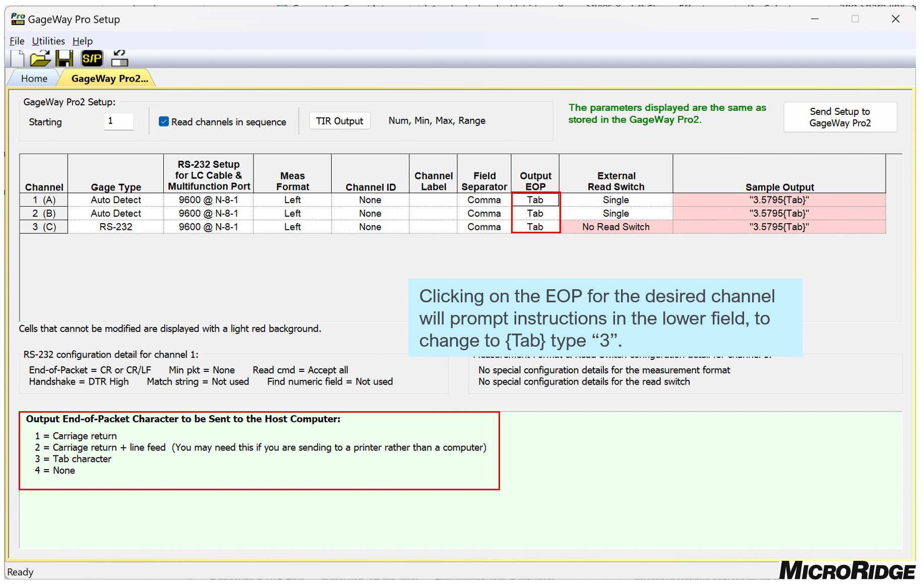Save setup using the floppy disk icon
This screenshot has height=585, width=924.
pos(65,58)
